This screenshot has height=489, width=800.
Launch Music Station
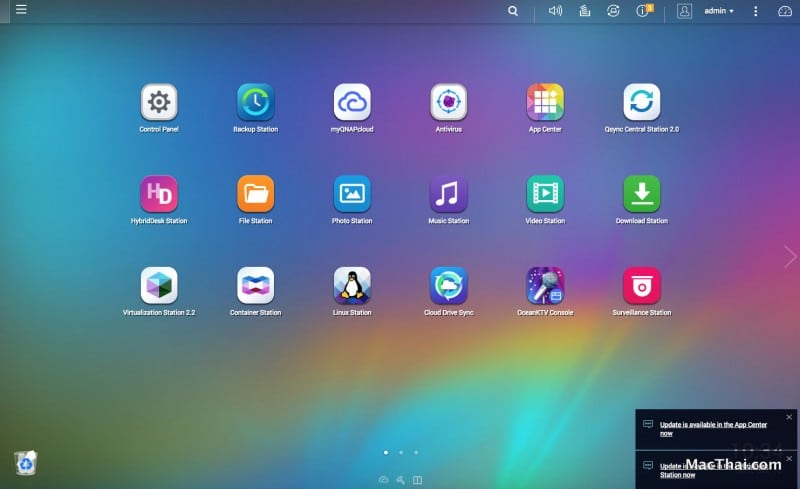(448, 193)
